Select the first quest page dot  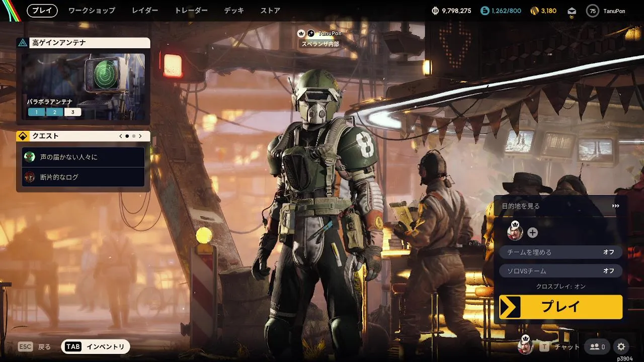pos(127,136)
